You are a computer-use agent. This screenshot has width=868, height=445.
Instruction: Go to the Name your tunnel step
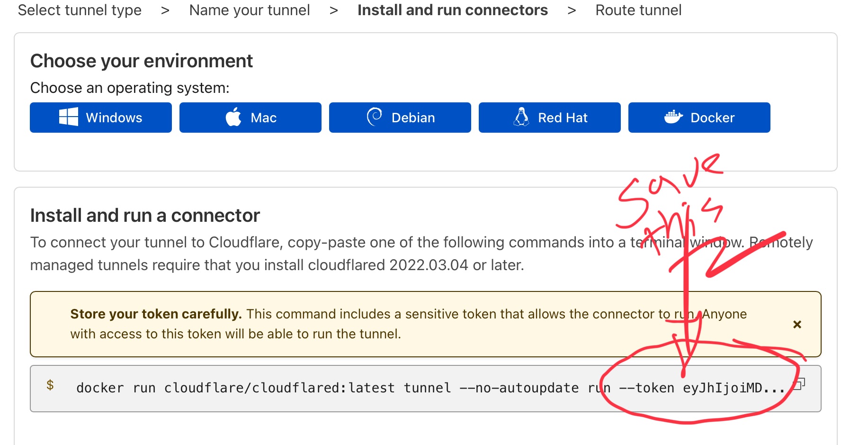click(x=249, y=10)
